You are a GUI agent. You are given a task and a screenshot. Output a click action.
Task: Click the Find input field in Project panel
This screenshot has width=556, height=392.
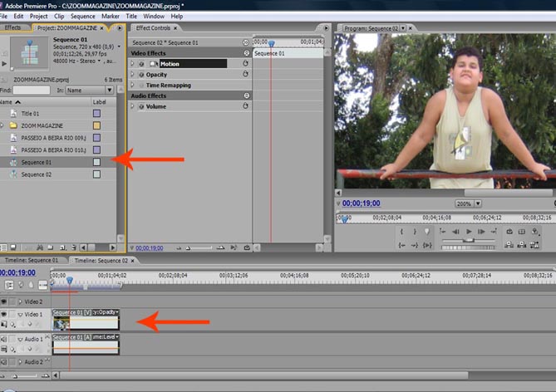[x=32, y=90]
